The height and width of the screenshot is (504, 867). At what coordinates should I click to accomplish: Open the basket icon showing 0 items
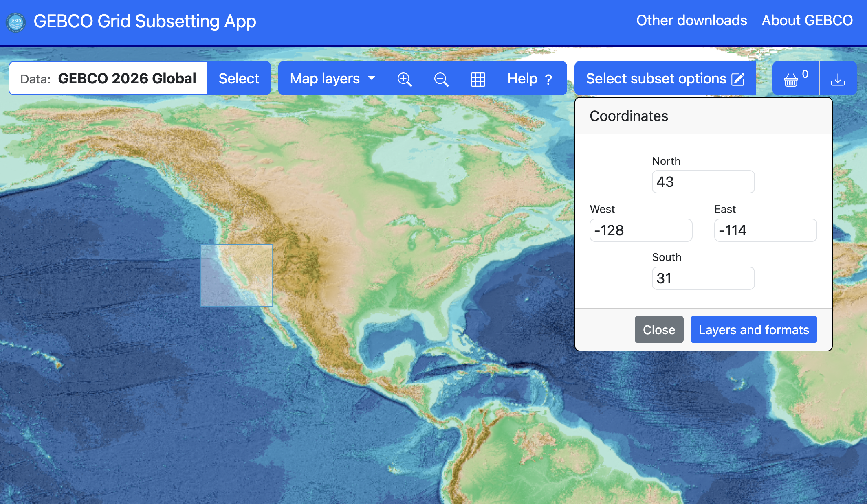pyautogui.click(x=796, y=78)
